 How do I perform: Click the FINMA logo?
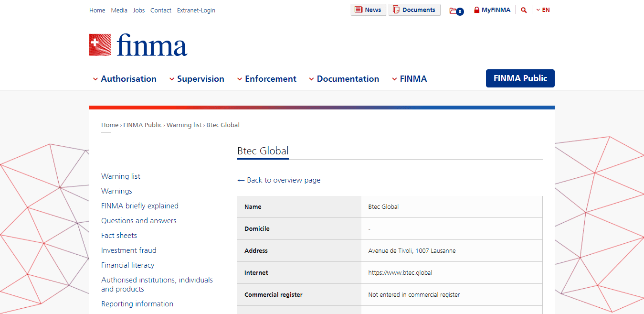click(138, 45)
